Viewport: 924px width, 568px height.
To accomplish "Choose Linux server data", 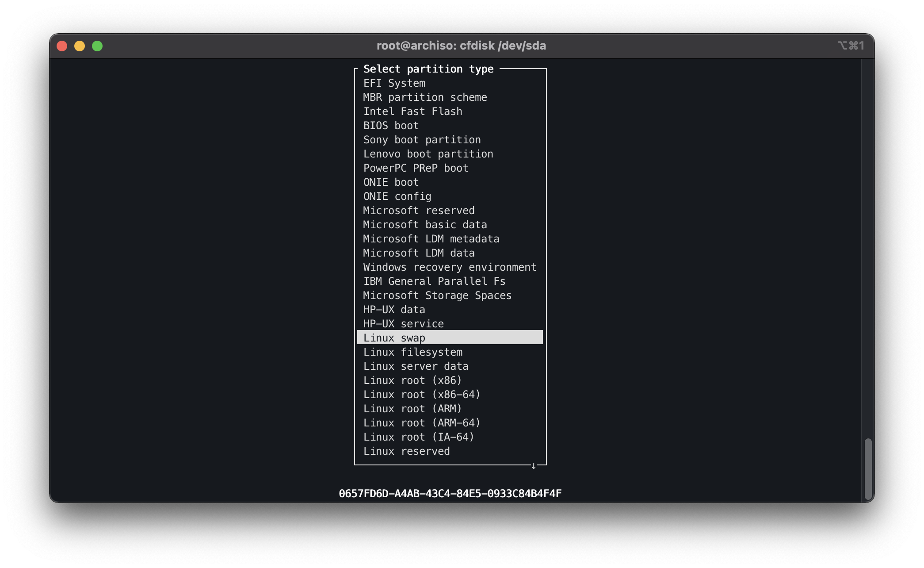I will pos(416,366).
